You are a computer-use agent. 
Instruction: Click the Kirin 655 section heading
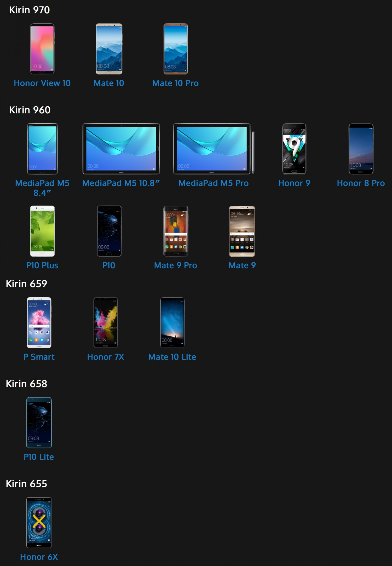tap(26, 484)
